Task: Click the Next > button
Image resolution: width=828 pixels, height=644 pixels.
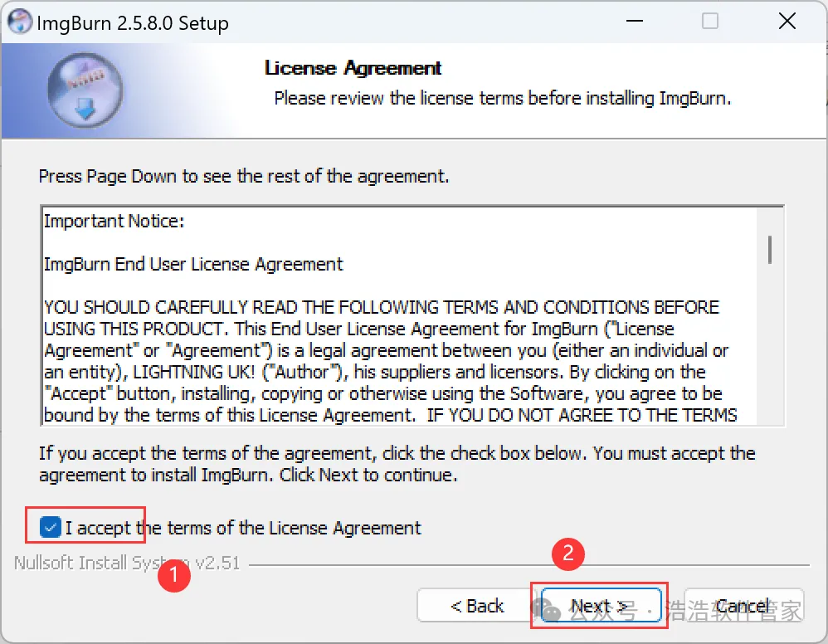Action: (601, 606)
